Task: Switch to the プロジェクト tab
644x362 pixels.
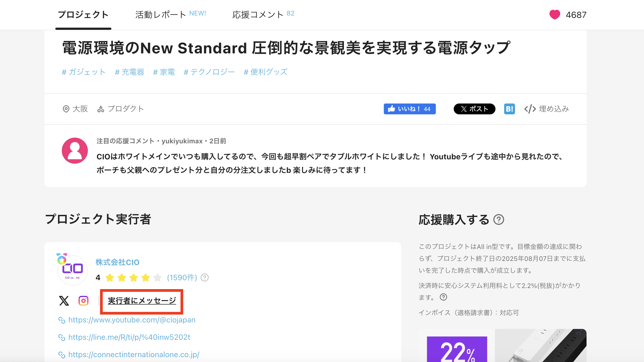Action: 83,15
